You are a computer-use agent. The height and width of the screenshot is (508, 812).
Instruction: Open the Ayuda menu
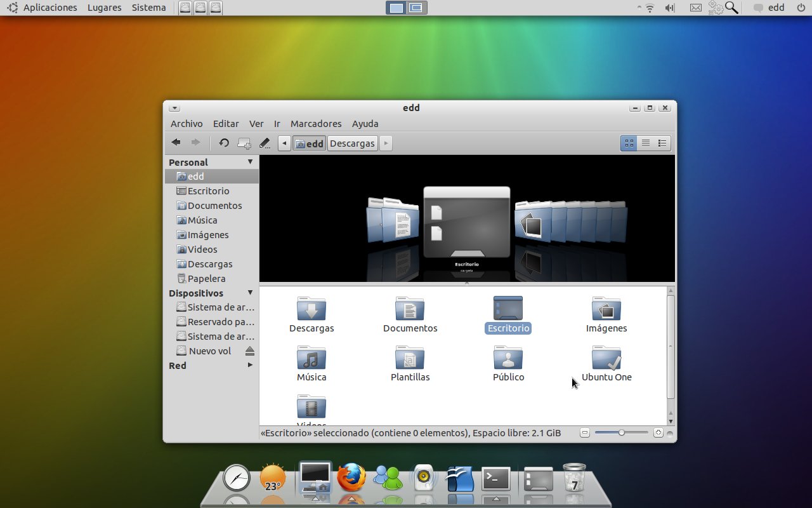[x=365, y=124]
